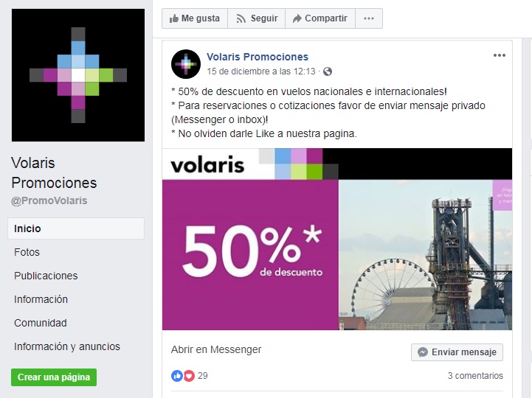Click the post author's round profile avatar
This screenshot has height=398, width=532.
coord(186,64)
